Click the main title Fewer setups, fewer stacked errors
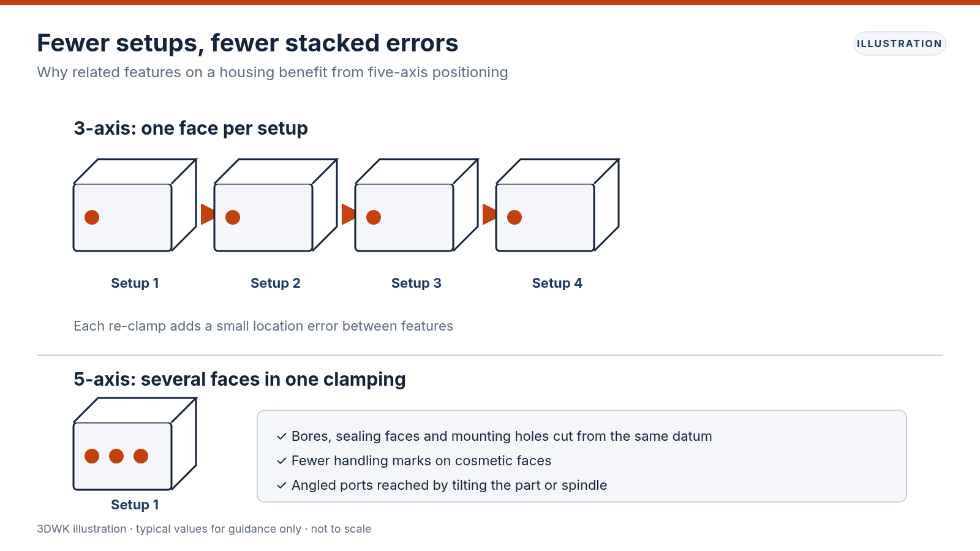980x551 pixels. [247, 43]
